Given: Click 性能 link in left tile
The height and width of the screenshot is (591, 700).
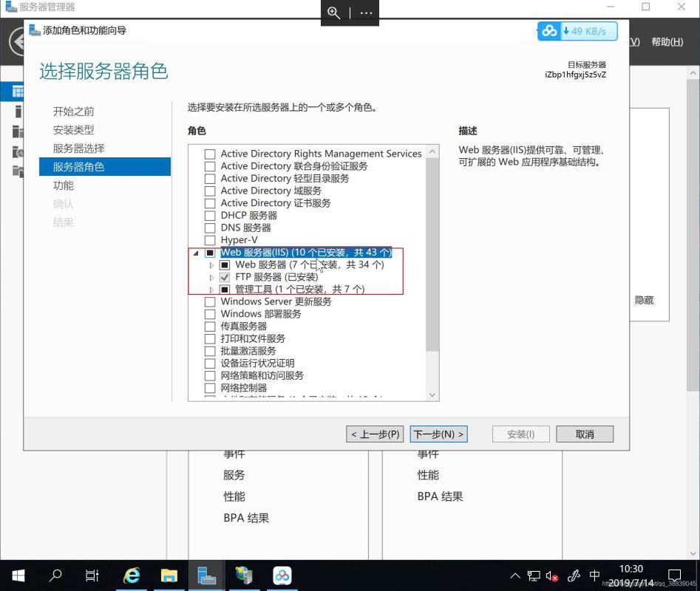Looking at the screenshot, I should [234, 496].
